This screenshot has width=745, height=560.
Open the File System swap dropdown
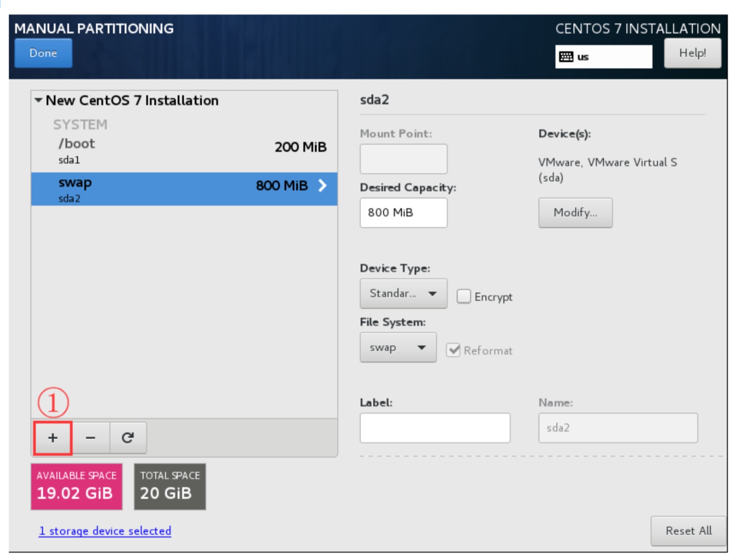point(398,347)
